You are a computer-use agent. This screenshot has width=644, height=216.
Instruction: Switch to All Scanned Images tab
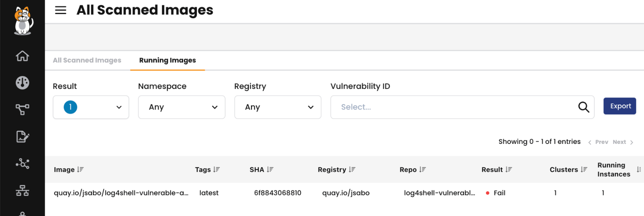87,60
